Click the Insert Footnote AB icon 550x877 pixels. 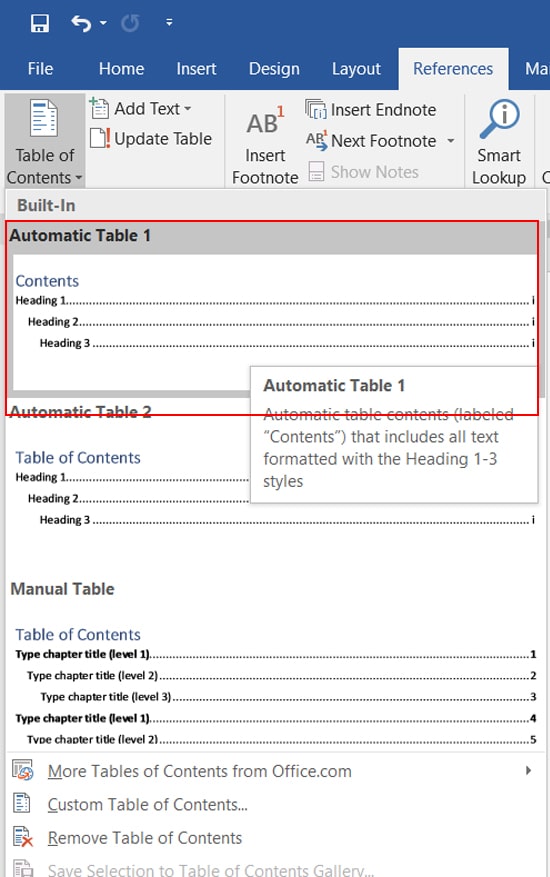(x=265, y=121)
